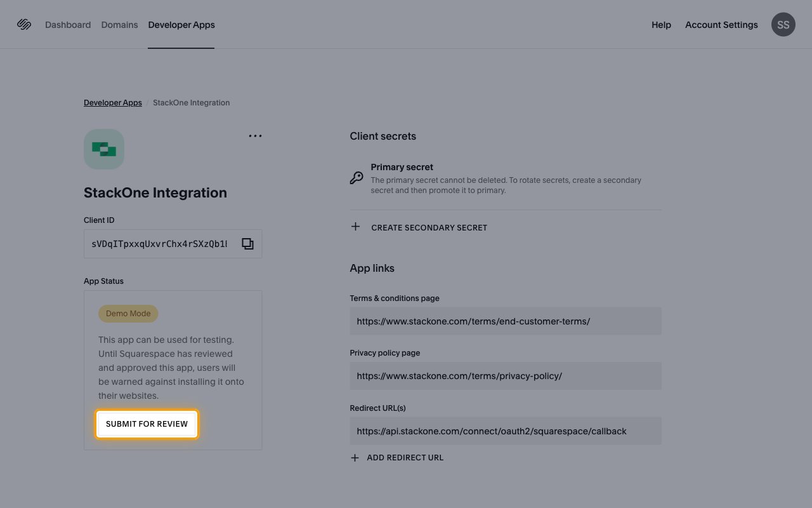Open the three-dot app options menu
Viewport: 812px width, 508px height.
point(255,136)
